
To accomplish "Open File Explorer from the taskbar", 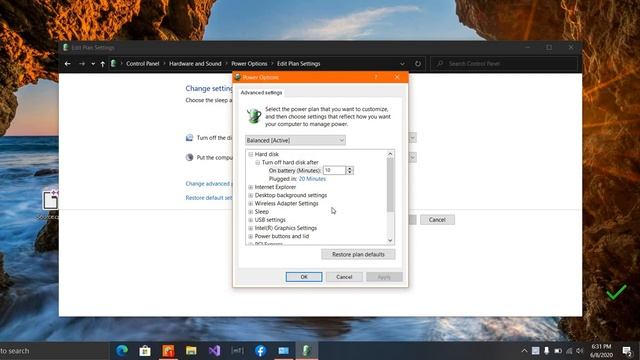I will pos(191,351).
